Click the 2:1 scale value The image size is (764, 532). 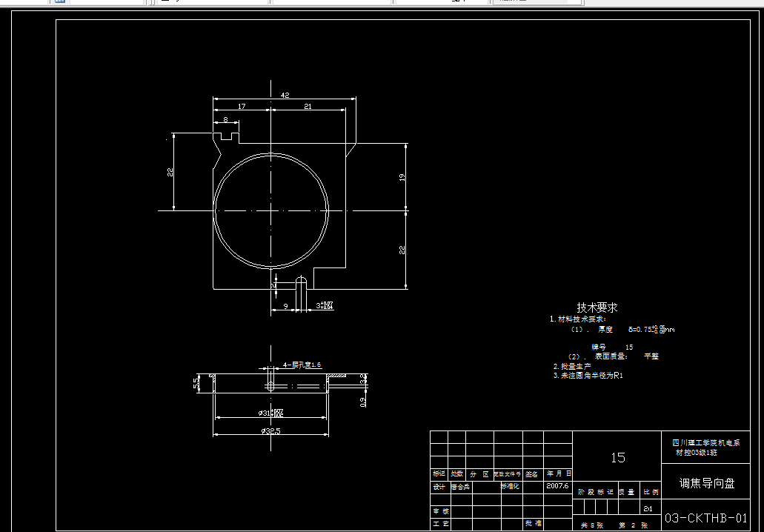coord(648,508)
